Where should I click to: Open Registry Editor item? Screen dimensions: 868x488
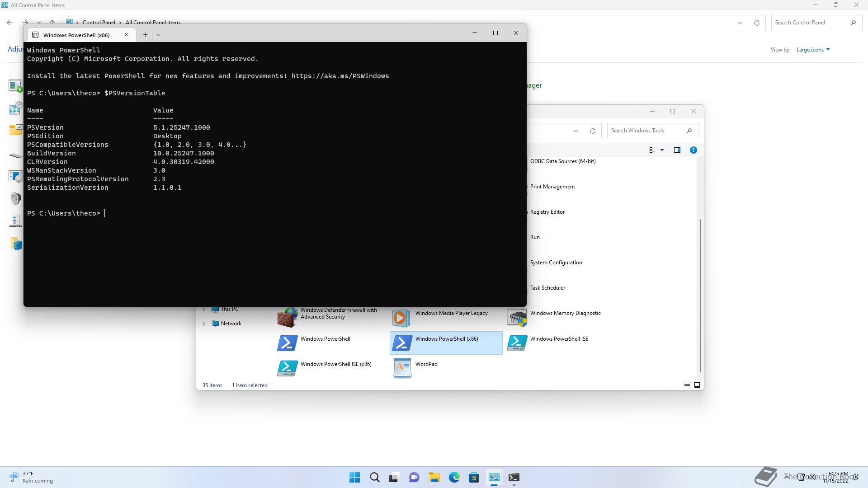point(547,212)
